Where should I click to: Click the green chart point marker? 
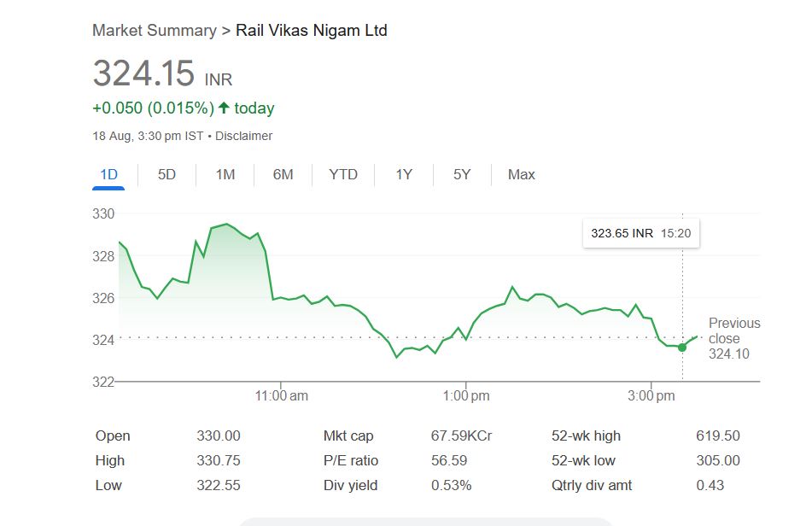tap(681, 347)
